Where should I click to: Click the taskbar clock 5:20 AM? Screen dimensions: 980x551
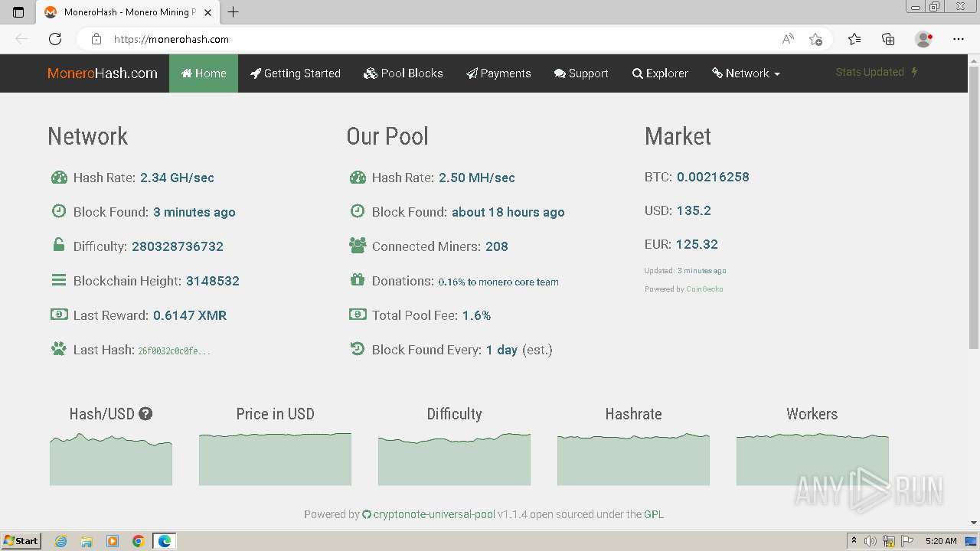941,541
